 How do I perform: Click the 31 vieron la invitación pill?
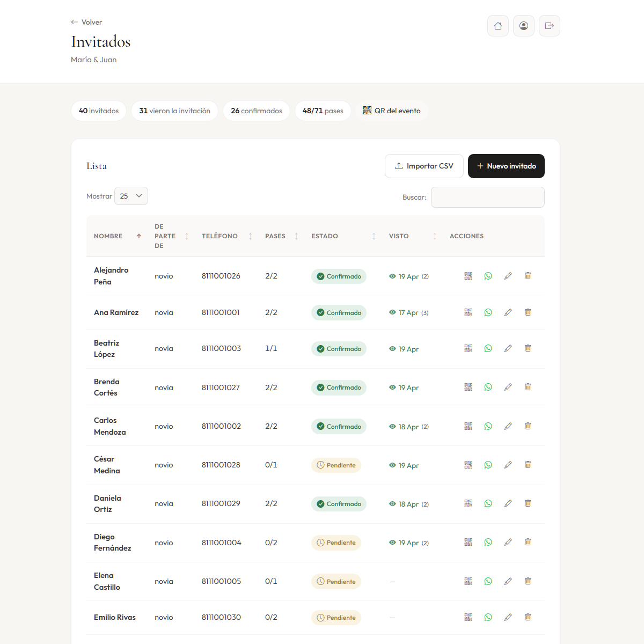click(x=175, y=111)
